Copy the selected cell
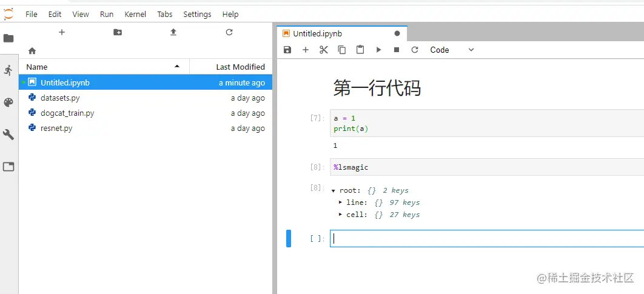644x294 pixels. (x=342, y=50)
